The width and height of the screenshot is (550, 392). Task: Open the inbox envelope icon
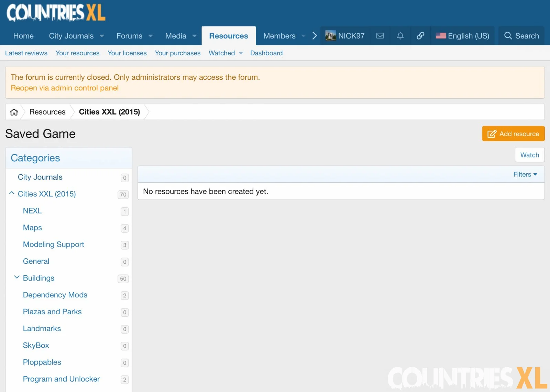[380, 36]
